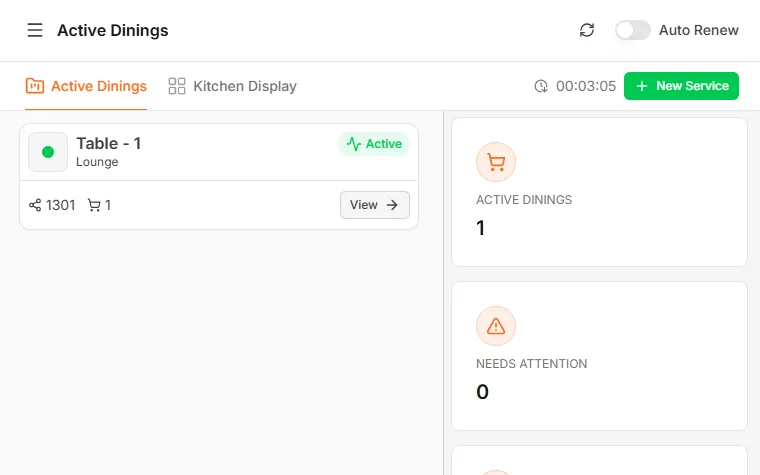The image size is (760, 475).
Task: Click the Lounge area label
Action: [97, 162]
